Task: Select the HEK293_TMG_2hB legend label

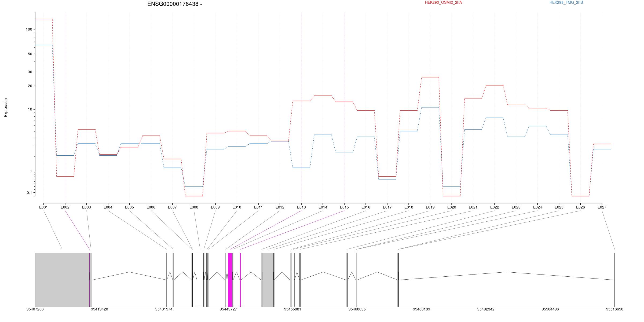Action: coord(566,2)
